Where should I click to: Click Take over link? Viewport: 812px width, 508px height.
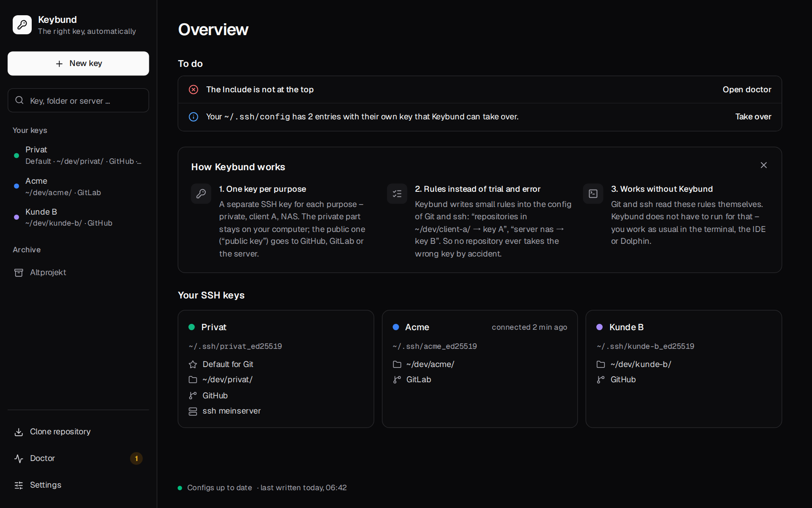coord(753,116)
